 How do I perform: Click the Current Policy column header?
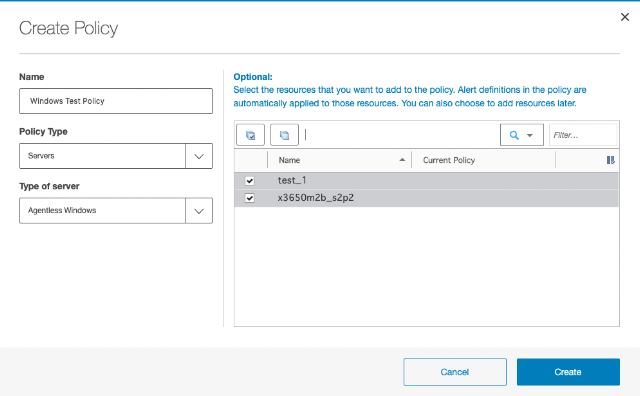[x=449, y=160]
